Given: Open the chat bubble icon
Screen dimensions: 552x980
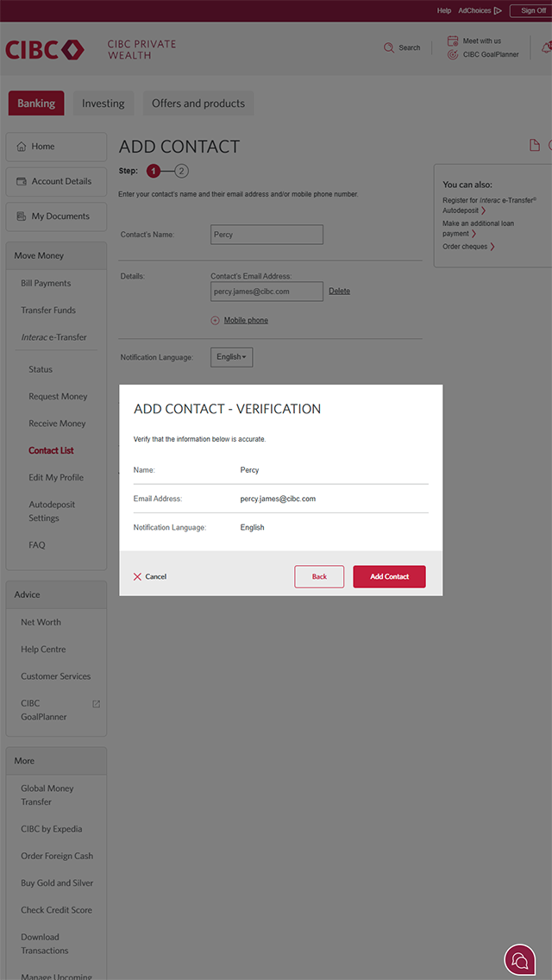Looking at the screenshot, I should (x=519, y=959).
